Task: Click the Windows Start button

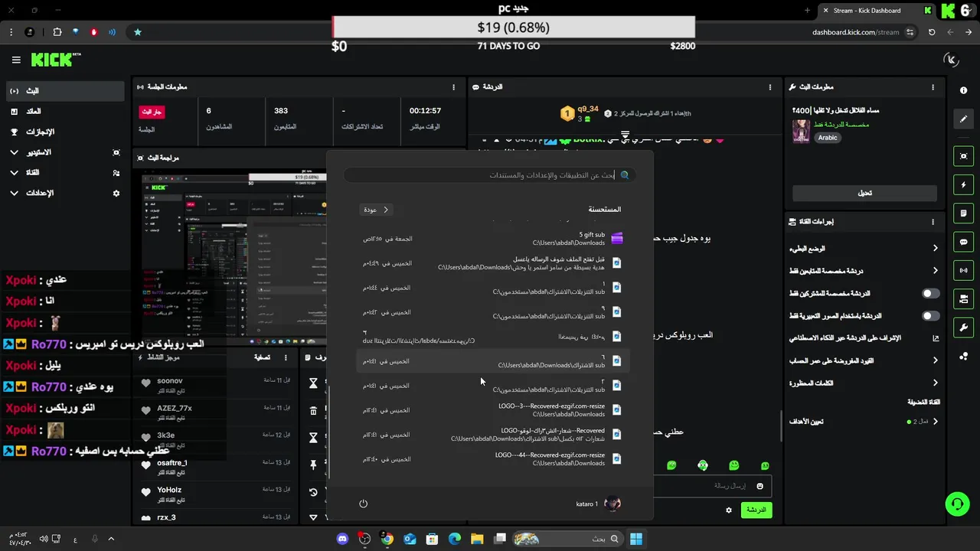Action: tap(635, 539)
